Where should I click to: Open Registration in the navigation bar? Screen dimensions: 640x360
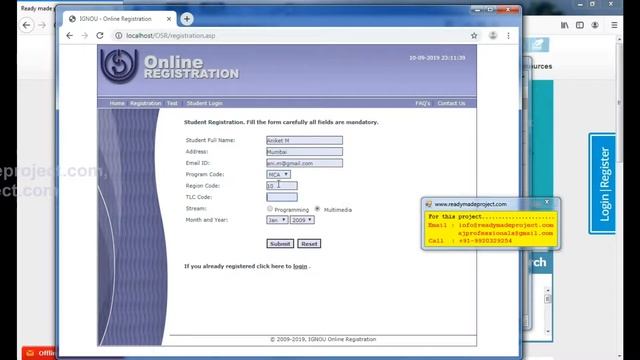146,103
